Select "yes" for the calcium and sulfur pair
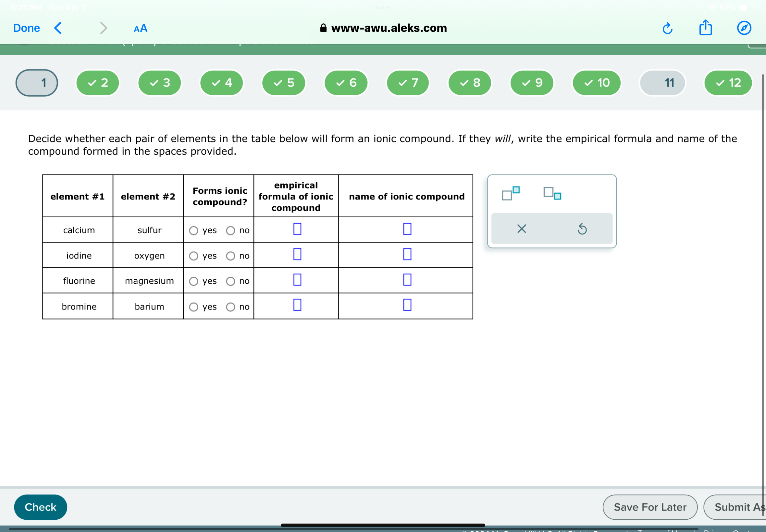The height and width of the screenshot is (532, 766). coord(194,230)
